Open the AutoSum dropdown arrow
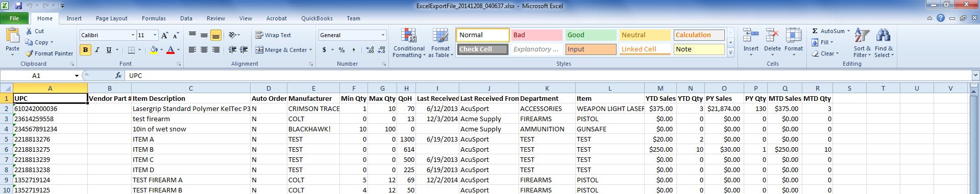980x194 pixels. [x=848, y=31]
